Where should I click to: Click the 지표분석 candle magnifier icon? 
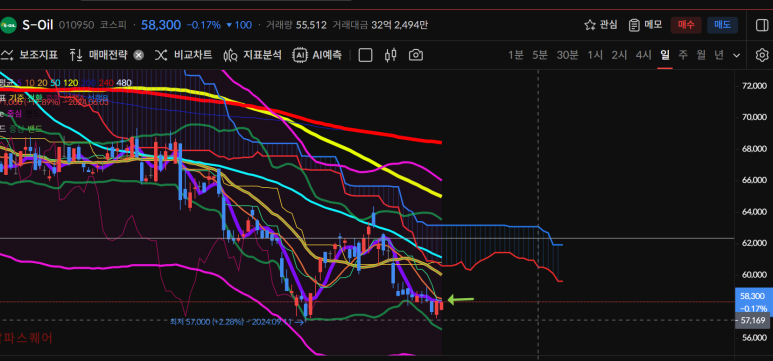[230, 55]
